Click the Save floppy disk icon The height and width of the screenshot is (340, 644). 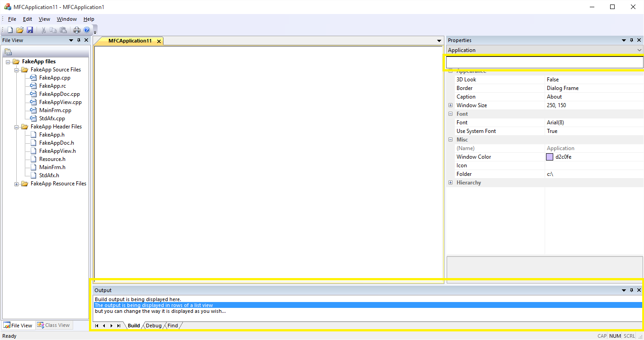pyautogui.click(x=30, y=30)
